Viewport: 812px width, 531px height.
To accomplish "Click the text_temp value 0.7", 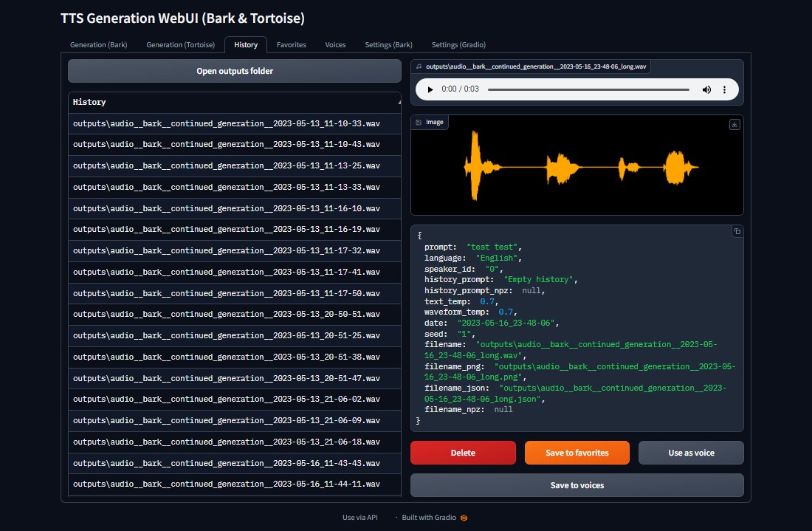I will tap(487, 301).
